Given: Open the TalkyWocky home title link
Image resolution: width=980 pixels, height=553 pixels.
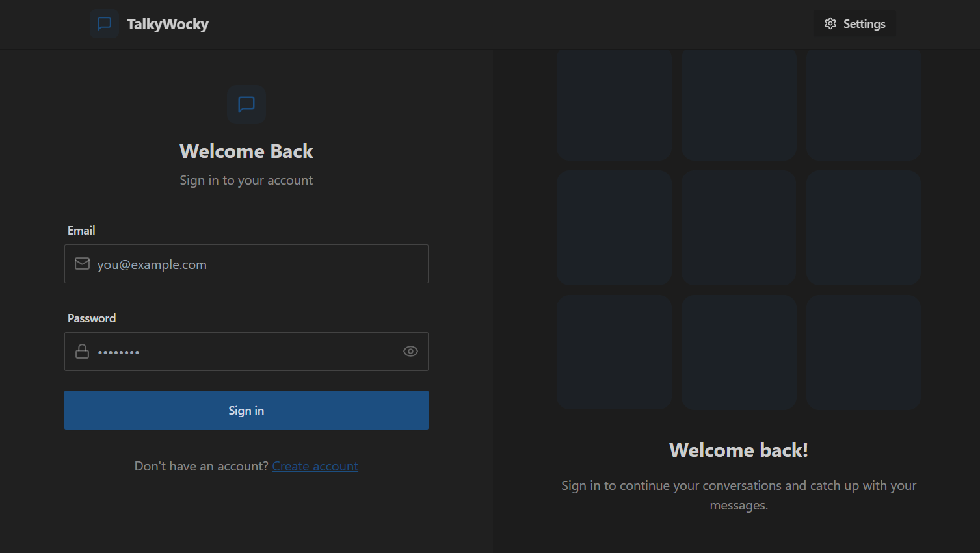Looking at the screenshot, I should click(x=168, y=24).
